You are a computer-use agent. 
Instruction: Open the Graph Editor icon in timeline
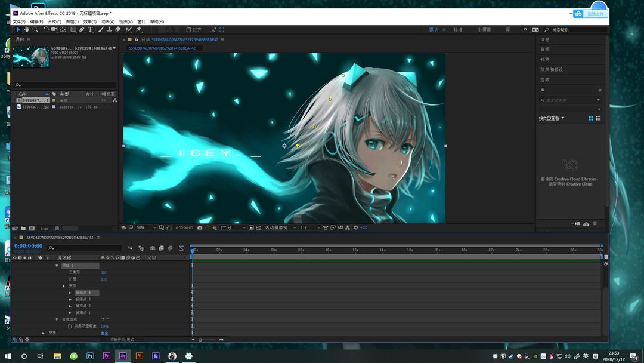181,248
